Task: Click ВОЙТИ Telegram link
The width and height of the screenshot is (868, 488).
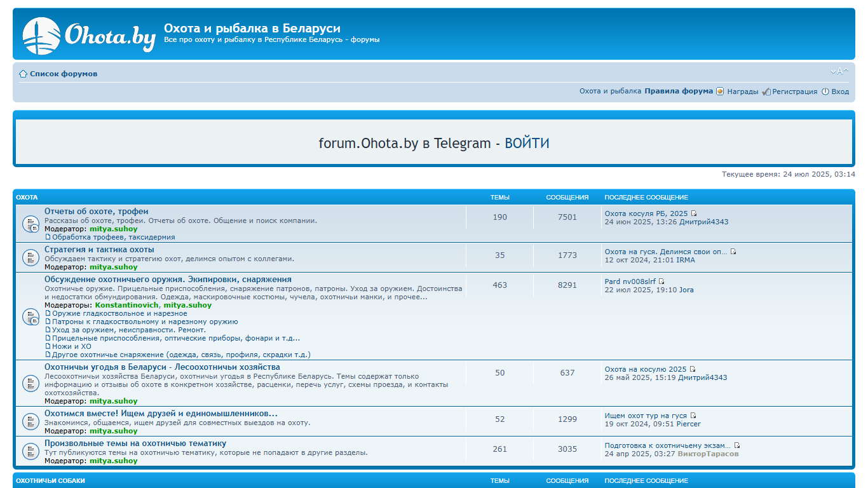Action: (x=527, y=144)
